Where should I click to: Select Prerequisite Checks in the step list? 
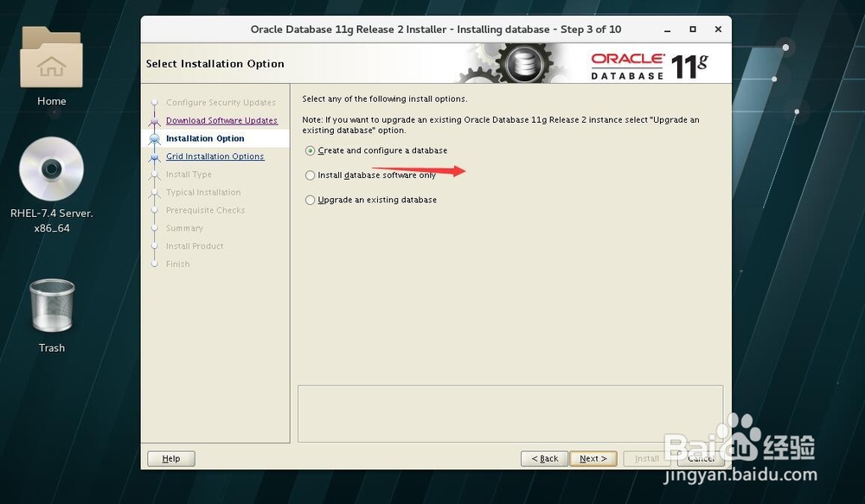(205, 209)
